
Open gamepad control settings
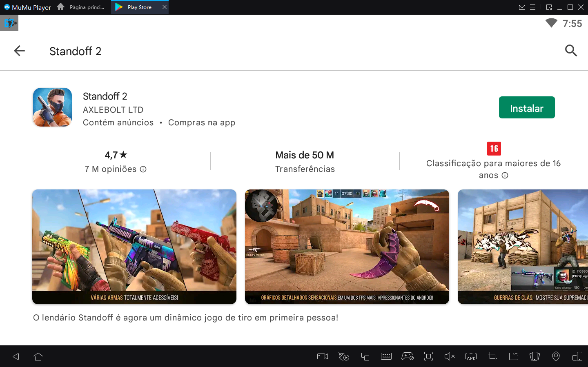[408, 356]
